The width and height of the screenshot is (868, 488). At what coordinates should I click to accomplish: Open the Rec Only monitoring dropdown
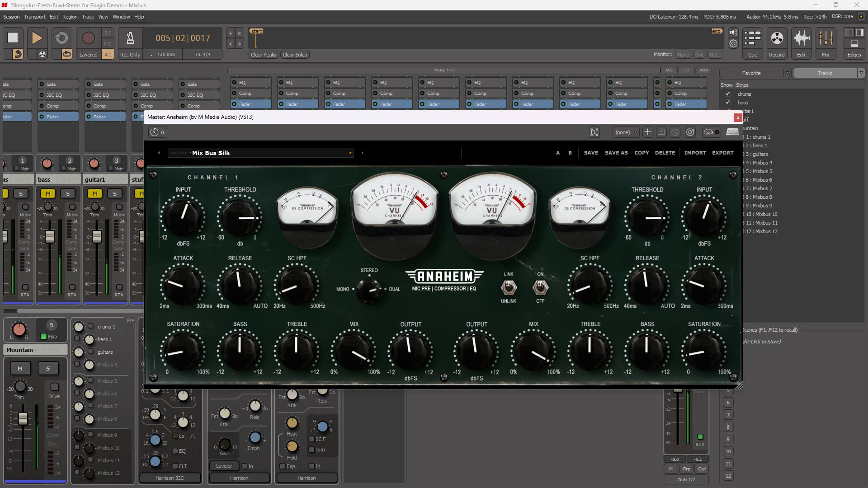click(x=130, y=55)
